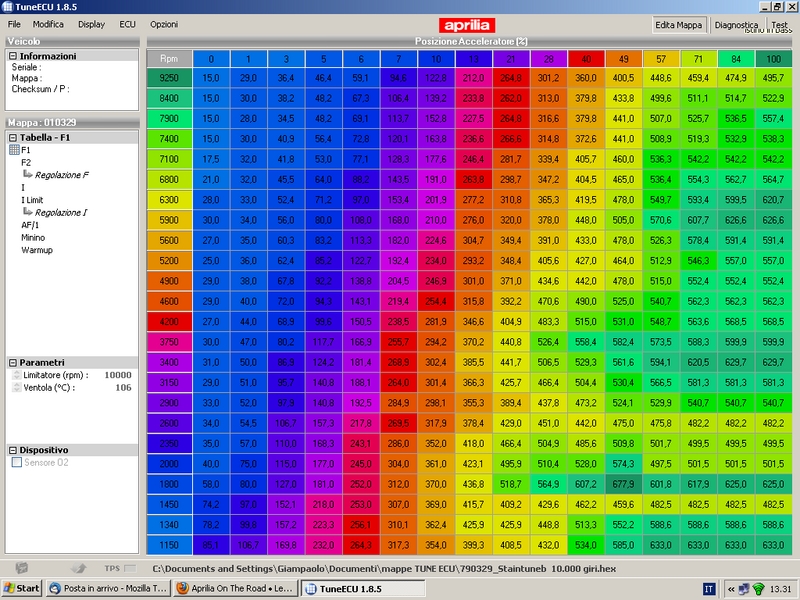
Task: Click the Rpm column header
Action: [169, 59]
